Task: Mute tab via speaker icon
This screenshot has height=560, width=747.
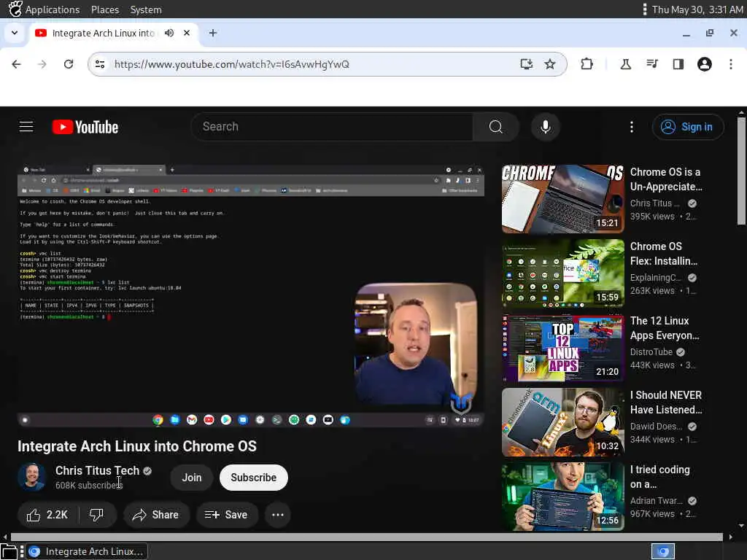Action: 169,33
